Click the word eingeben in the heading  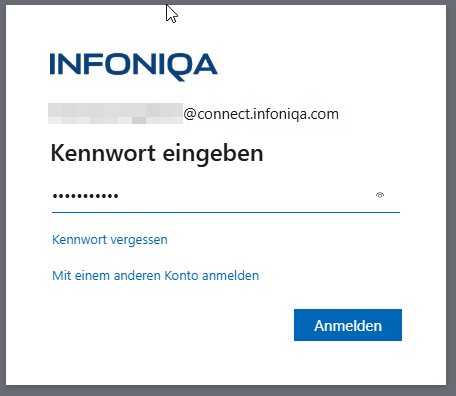coord(213,154)
